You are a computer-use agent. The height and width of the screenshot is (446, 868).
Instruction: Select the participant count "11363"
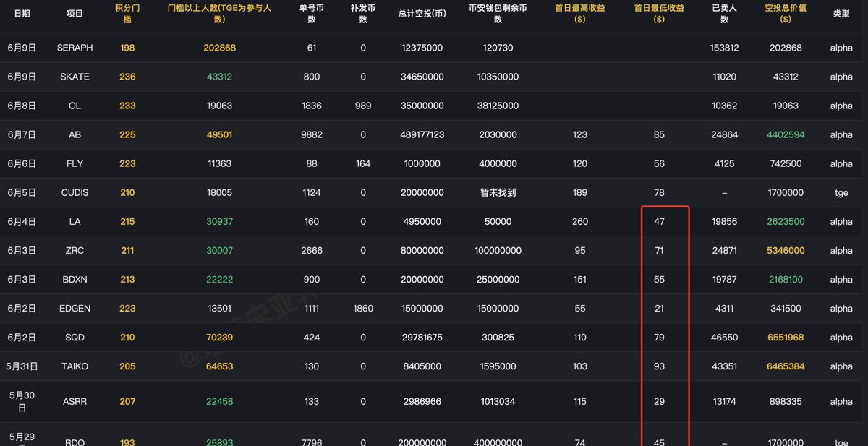[x=219, y=163]
